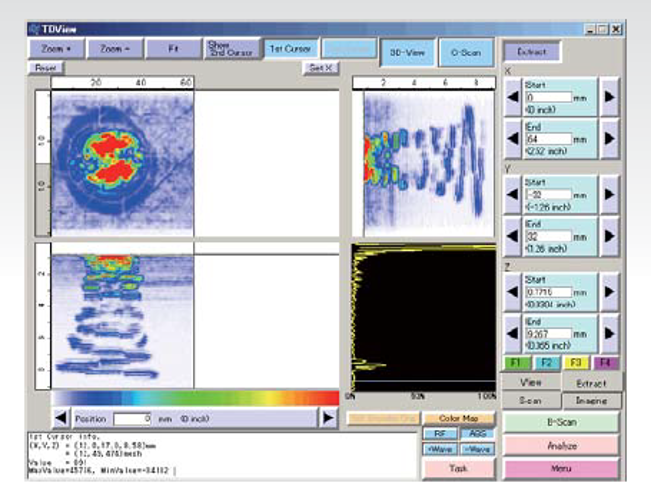Decrease Y Start with left arrow
651x489 pixels.
coord(512,193)
